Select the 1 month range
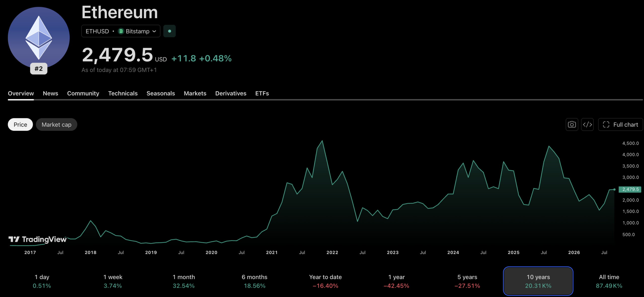Screen dimensions: 644x297 pos(184,281)
